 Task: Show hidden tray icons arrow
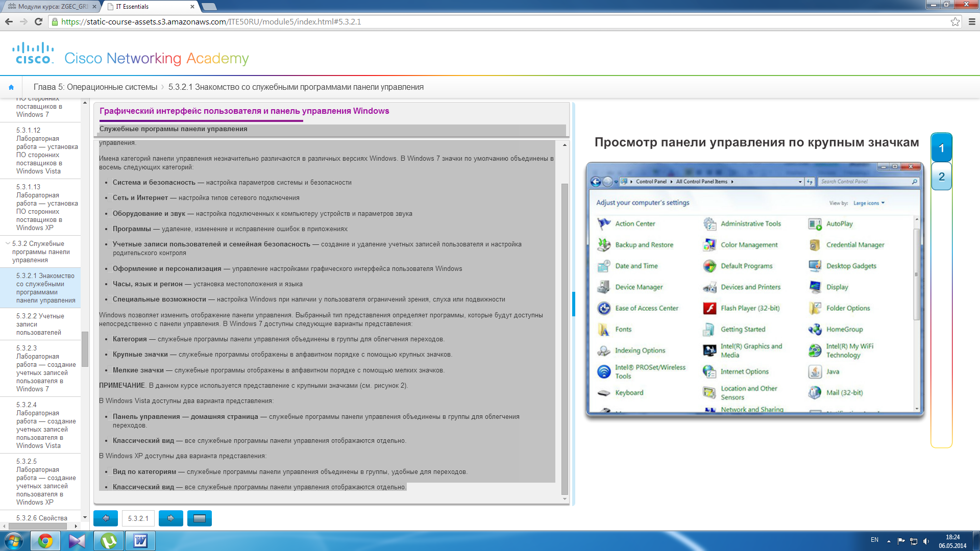click(889, 541)
